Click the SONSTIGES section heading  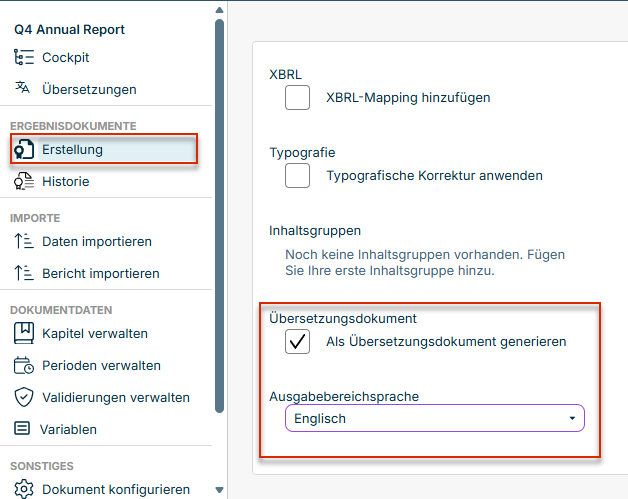coord(42,466)
